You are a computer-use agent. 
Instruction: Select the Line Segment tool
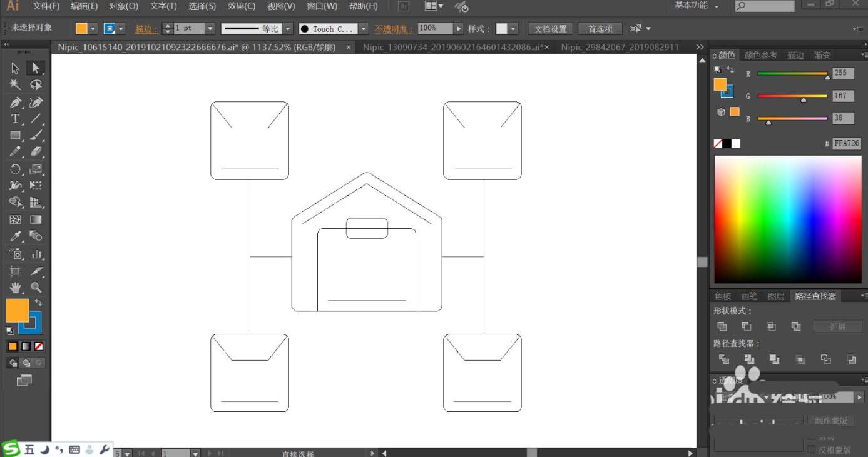[36, 119]
